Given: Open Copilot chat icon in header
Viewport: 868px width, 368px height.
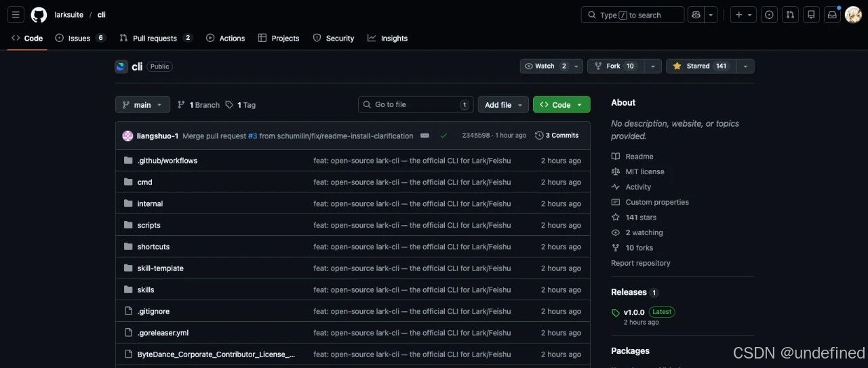Looking at the screenshot, I should click(696, 15).
